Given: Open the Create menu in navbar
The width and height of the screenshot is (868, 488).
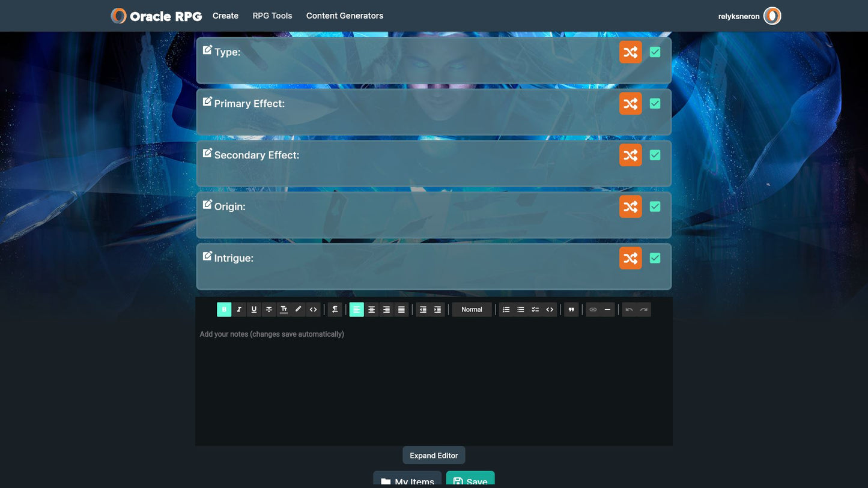Looking at the screenshot, I should [x=225, y=16].
